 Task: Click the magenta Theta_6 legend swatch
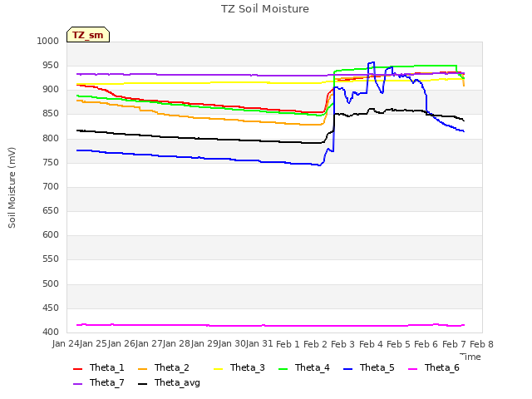(x=412, y=368)
